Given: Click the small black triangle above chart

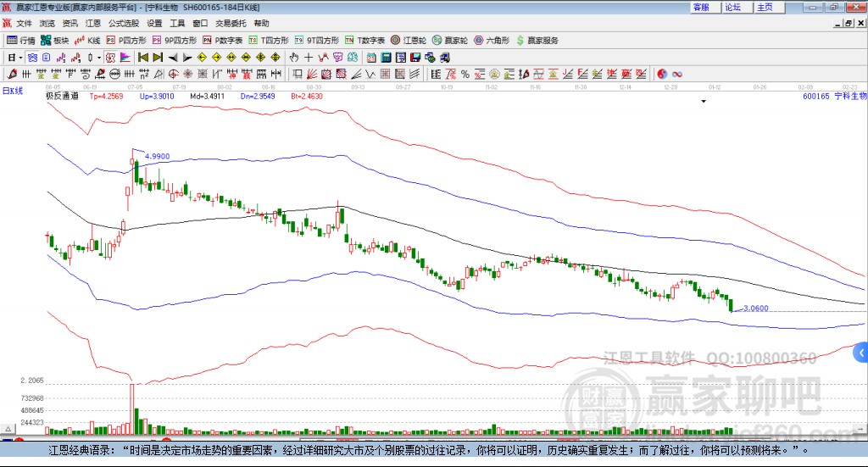Looking at the screenshot, I should pyautogui.click(x=704, y=101).
